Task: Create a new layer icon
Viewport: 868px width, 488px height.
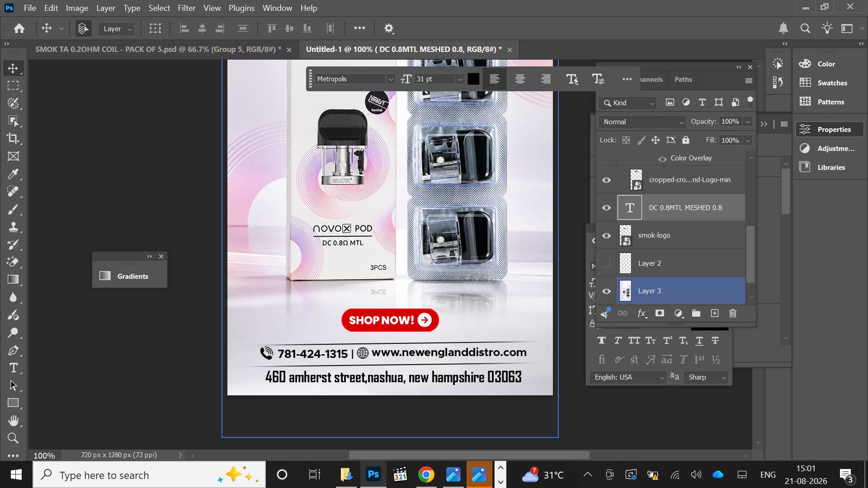Action: (x=714, y=313)
